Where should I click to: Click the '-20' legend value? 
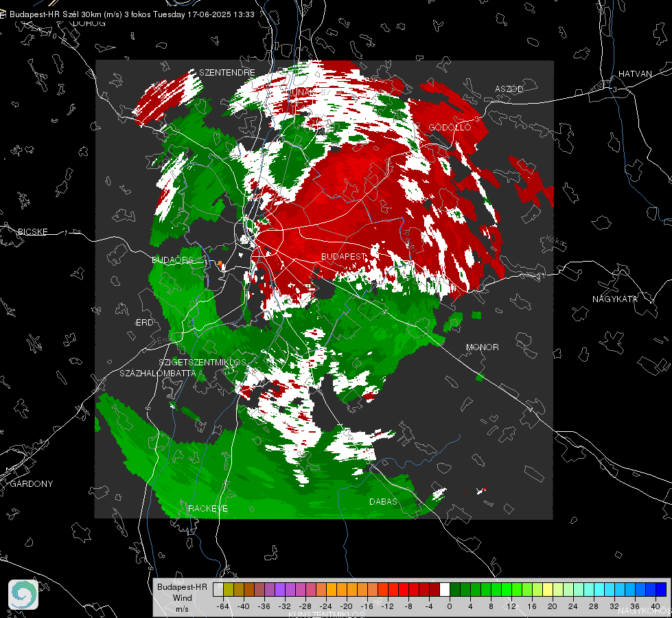click(346, 606)
